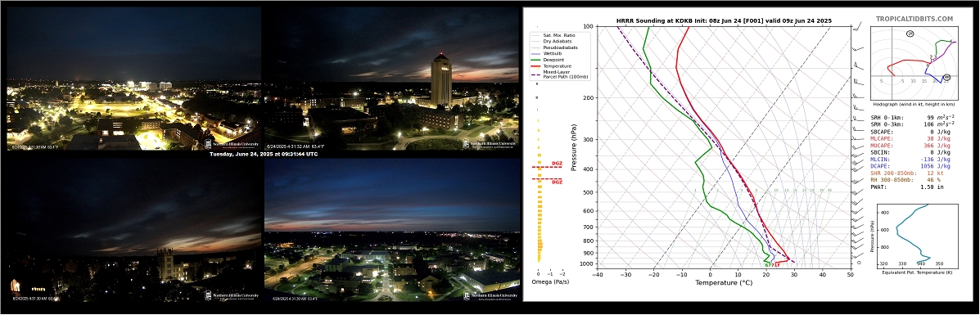Open the bottom-right campus webcam view
Viewport: 980px width, 315px height.
pyautogui.click(x=392, y=230)
